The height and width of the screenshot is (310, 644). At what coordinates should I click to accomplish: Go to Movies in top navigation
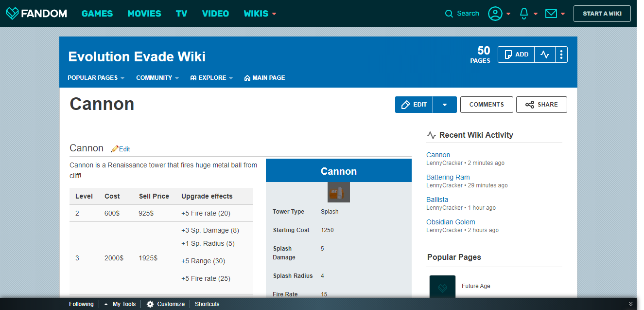[x=144, y=14]
